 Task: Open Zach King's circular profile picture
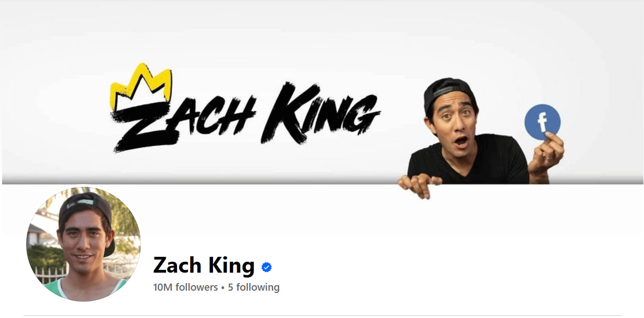(84, 244)
